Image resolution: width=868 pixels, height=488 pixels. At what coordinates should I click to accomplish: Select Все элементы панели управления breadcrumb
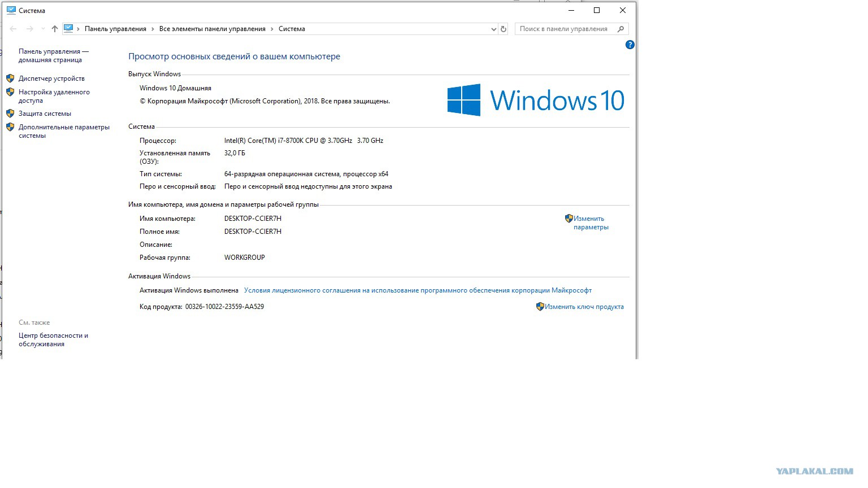click(212, 29)
